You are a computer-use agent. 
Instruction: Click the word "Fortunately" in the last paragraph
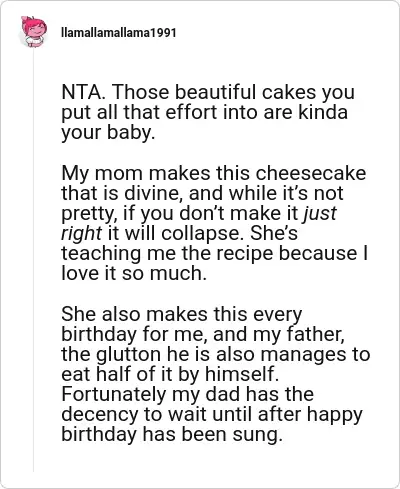point(113,395)
